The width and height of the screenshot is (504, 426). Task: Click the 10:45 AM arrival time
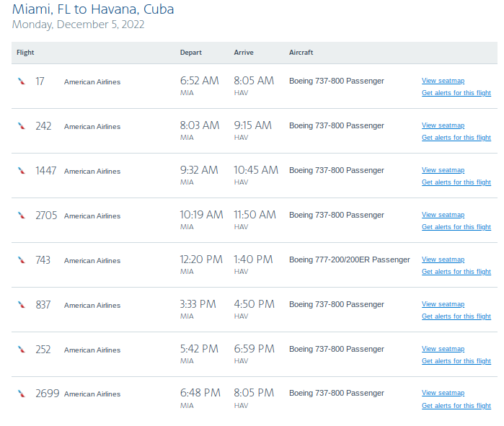tap(256, 170)
